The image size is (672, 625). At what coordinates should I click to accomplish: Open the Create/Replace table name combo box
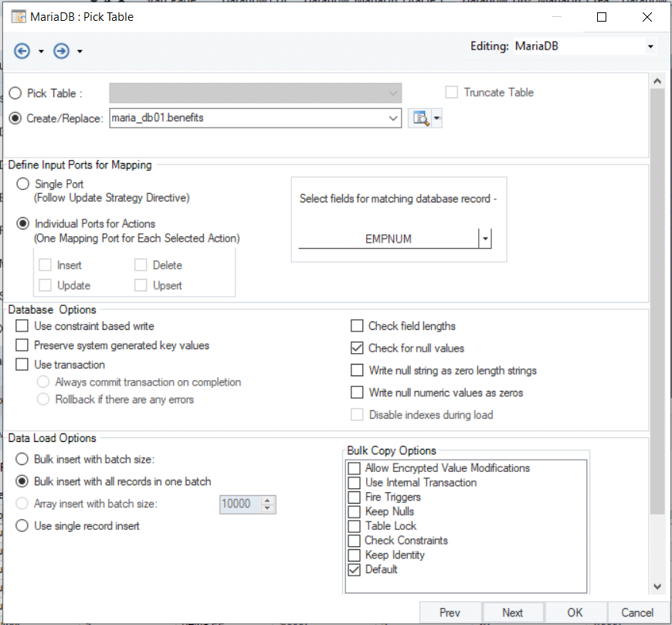pyautogui.click(x=392, y=118)
